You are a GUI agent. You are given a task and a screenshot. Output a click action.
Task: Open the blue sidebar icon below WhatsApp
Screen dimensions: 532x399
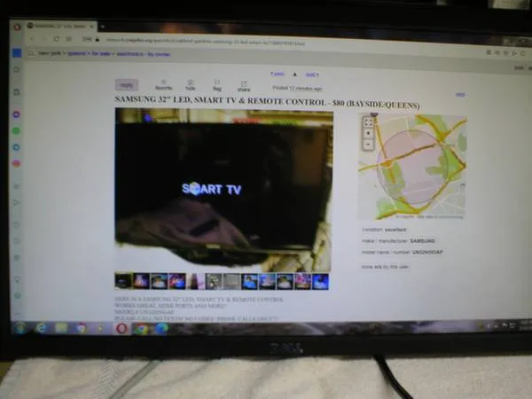pyautogui.click(x=16, y=147)
